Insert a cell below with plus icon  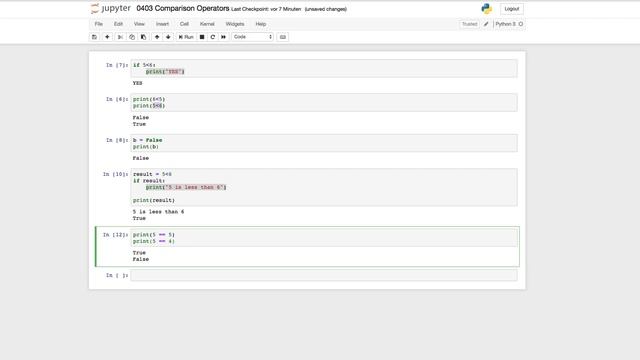[x=107, y=37]
